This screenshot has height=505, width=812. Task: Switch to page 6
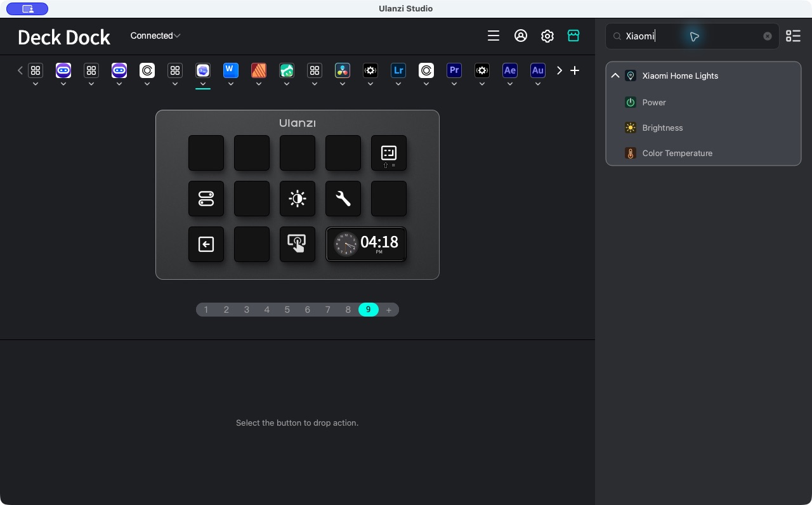(x=308, y=310)
